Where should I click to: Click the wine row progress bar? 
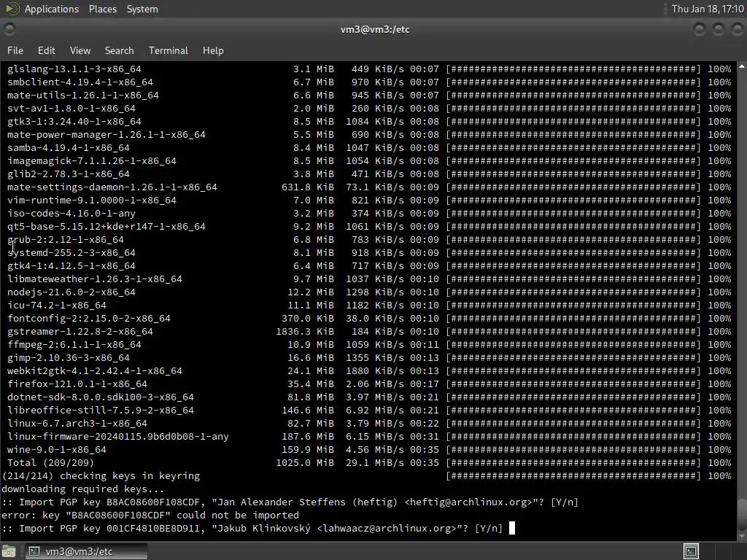click(x=573, y=449)
